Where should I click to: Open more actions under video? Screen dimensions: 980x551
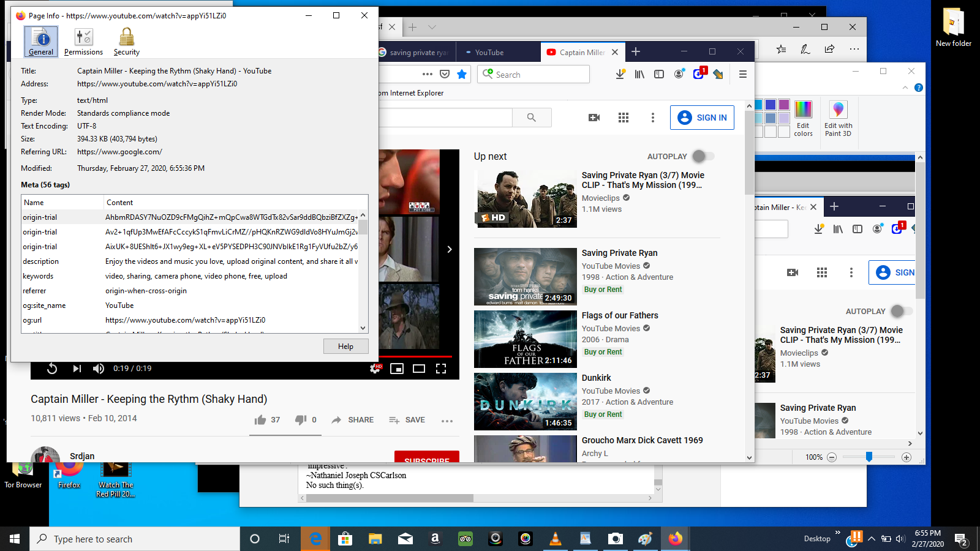tap(447, 421)
